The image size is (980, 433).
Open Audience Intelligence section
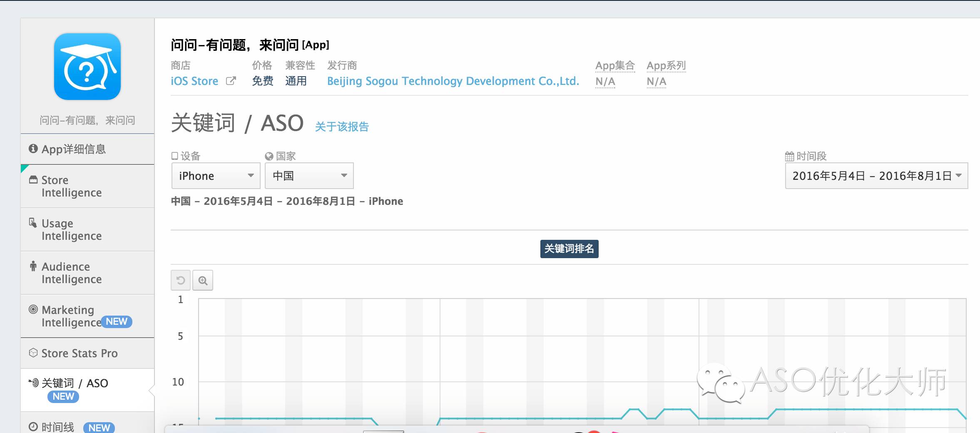87,273
